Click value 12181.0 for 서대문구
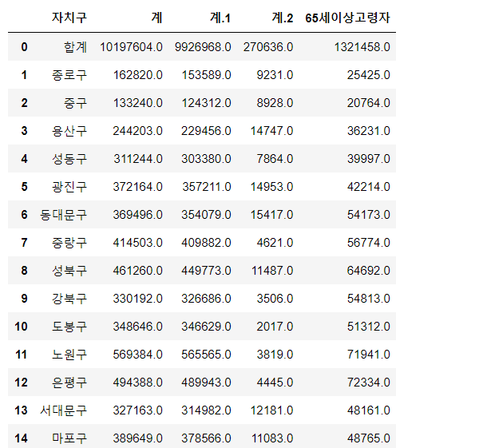 271,410
